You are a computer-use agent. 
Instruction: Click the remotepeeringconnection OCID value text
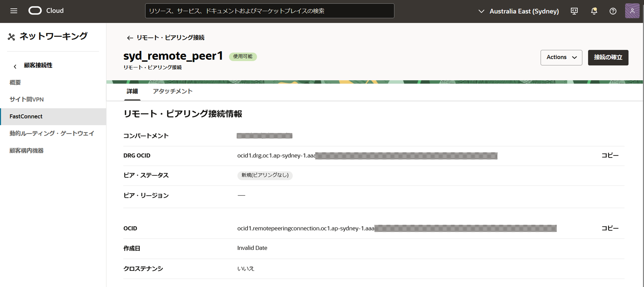pos(397,228)
